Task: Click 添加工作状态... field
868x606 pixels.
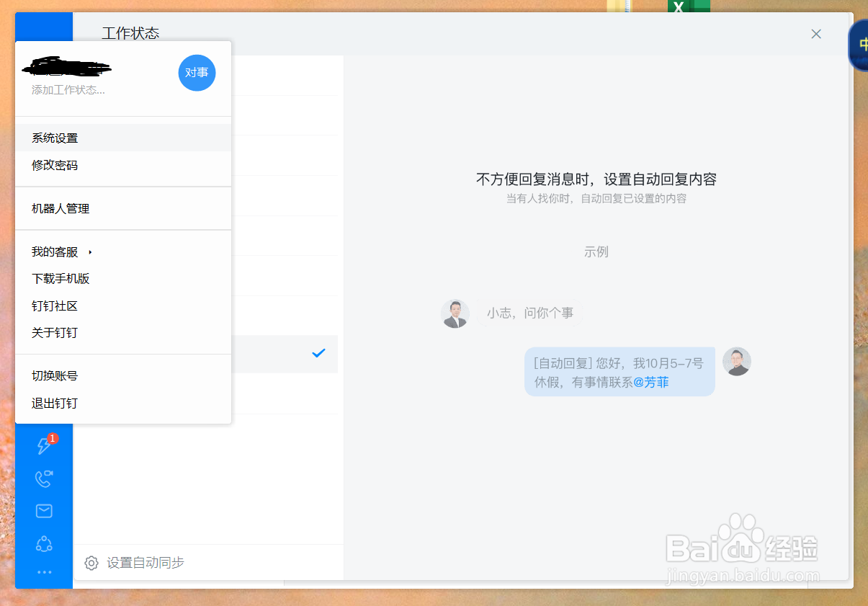Action: point(68,90)
